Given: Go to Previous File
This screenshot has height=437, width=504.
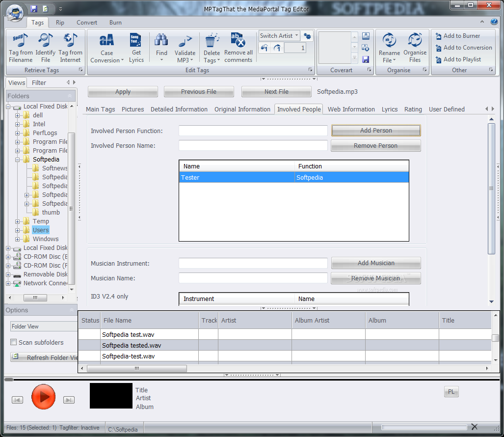Looking at the screenshot, I should [199, 92].
